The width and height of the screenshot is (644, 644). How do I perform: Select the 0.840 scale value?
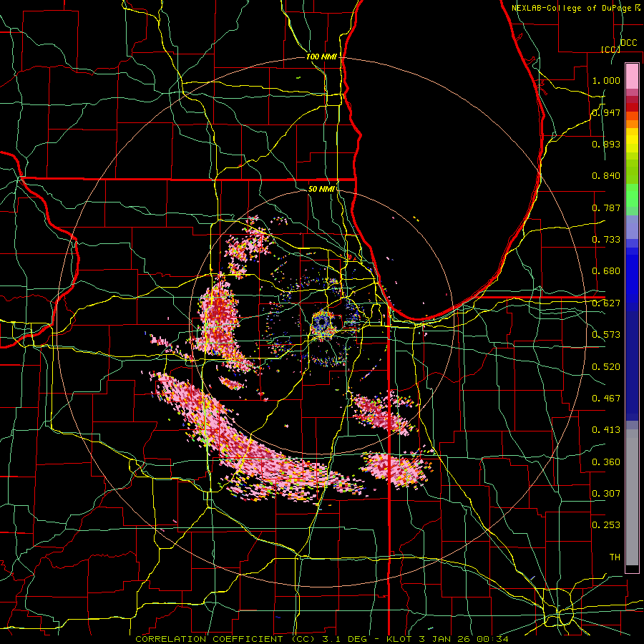point(606,175)
